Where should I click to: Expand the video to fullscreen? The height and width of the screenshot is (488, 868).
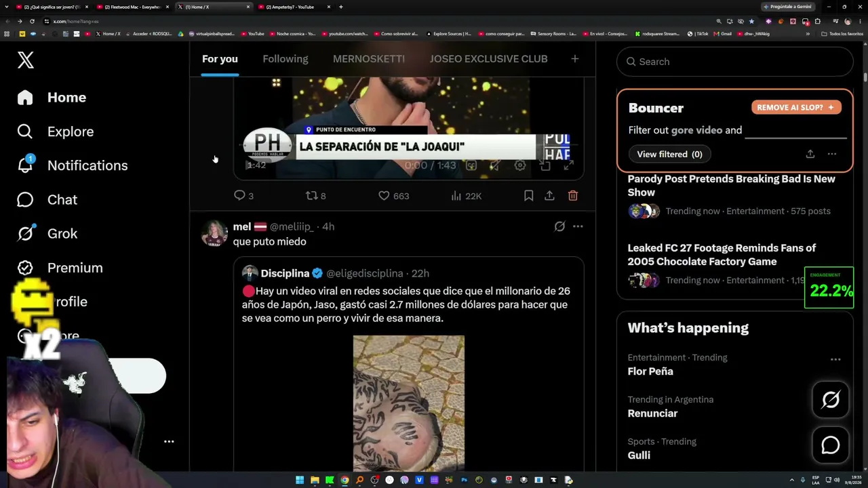pos(569,165)
